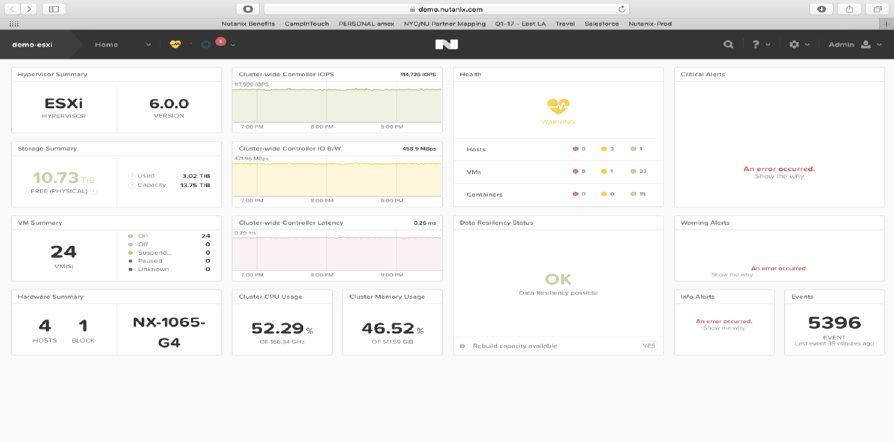
Task: Go back with Safari's back arrow
Action: click(13, 9)
